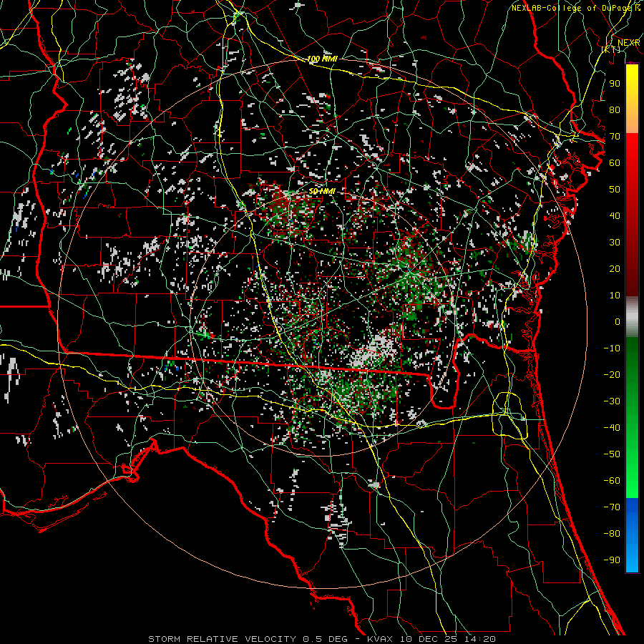Screen dimensions: 644x644
Task: Click the -30 label on velocity scale
Action: 612,401
